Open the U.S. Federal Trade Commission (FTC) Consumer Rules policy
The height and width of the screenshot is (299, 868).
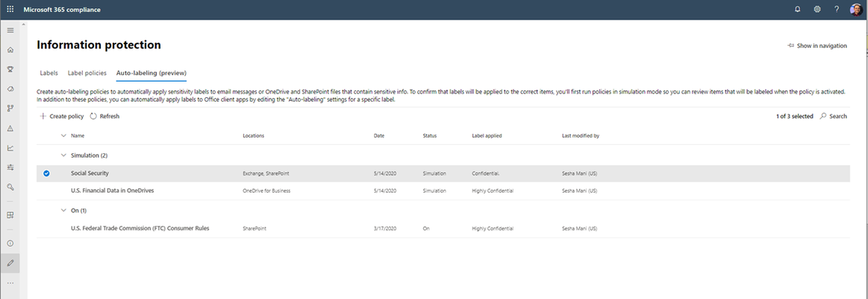point(140,228)
